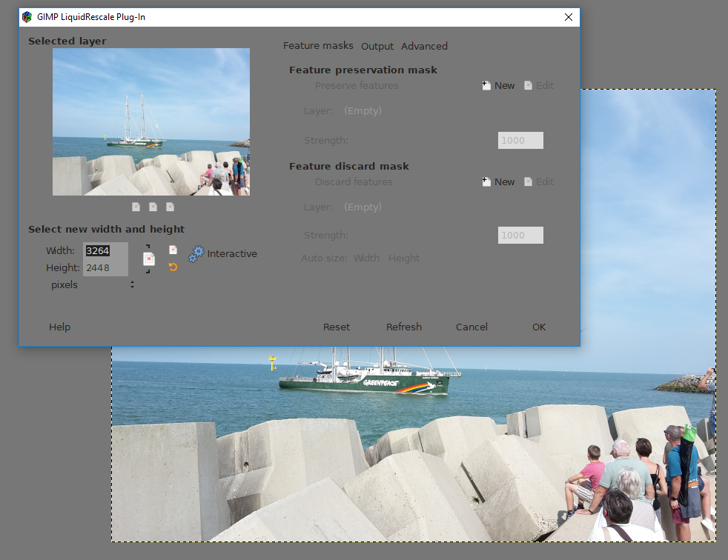Create New feature preservation mask
This screenshot has height=560, width=728.
tap(498, 86)
